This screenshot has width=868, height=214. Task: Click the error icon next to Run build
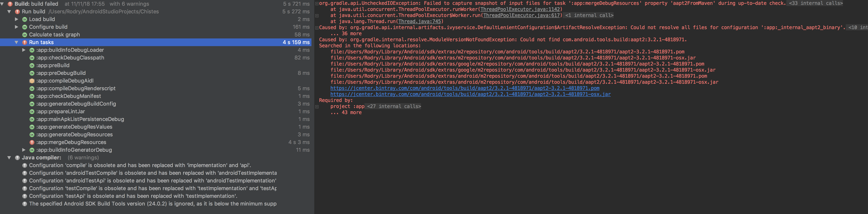[x=18, y=12]
